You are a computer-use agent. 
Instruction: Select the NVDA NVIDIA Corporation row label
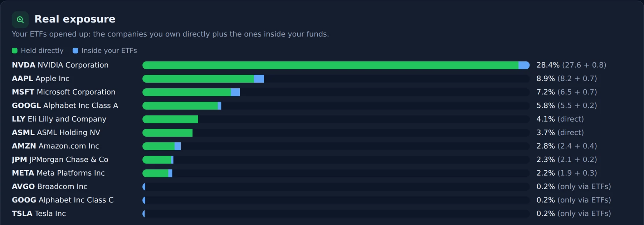pyautogui.click(x=60, y=65)
